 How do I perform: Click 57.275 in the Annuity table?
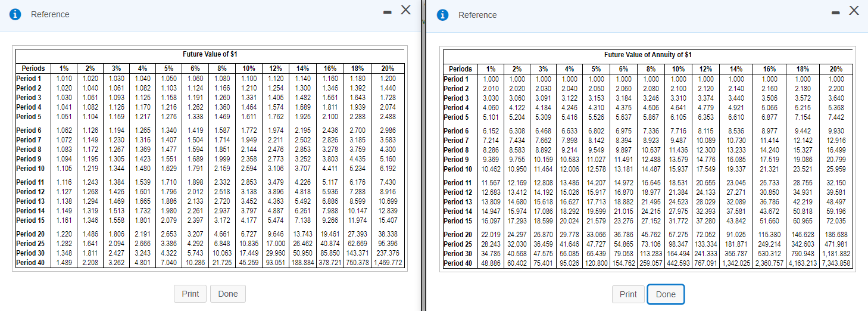click(x=679, y=235)
